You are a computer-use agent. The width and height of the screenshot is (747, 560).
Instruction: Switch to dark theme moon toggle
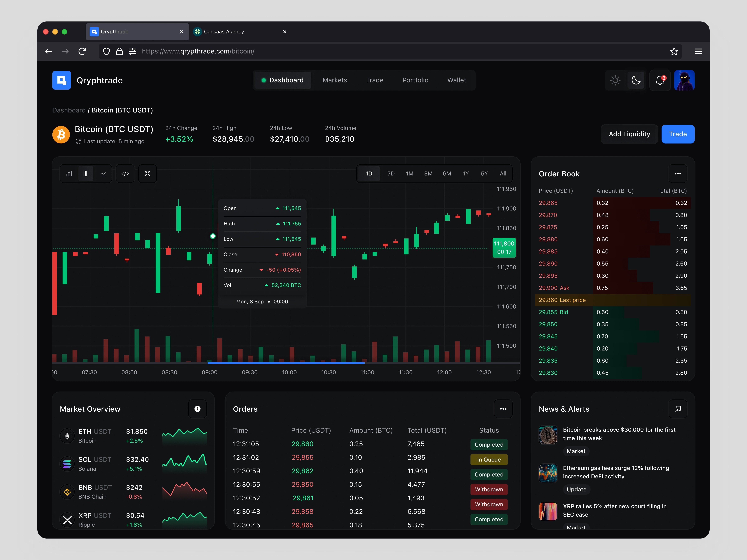click(x=636, y=80)
